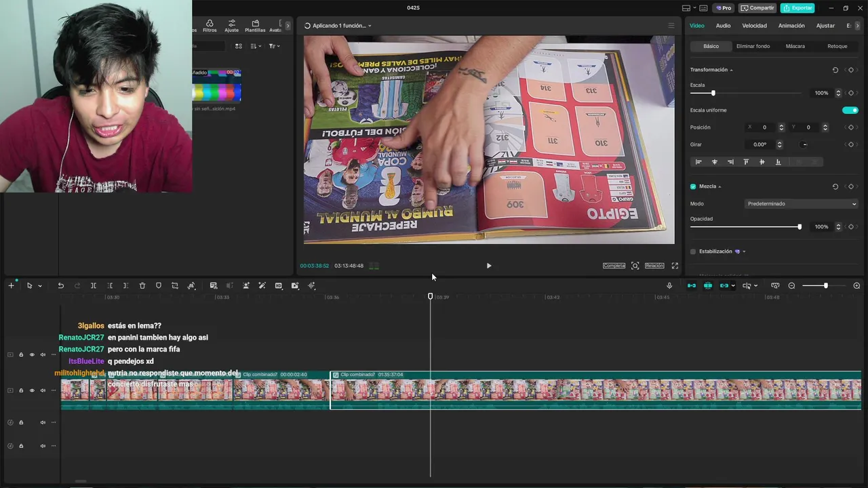Click the mirror flip icon in timeline toolbar
The image size is (868, 488).
(x=191, y=285)
